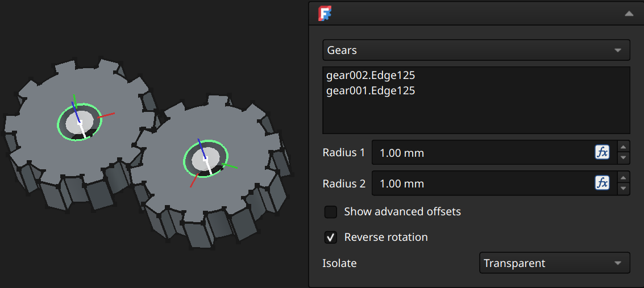Open expression editor for Radius 1

(x=602, y=152)
